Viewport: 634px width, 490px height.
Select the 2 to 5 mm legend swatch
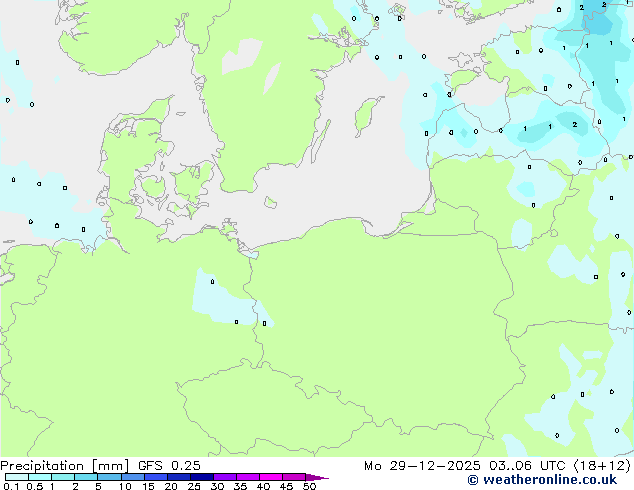coord(86,477)
